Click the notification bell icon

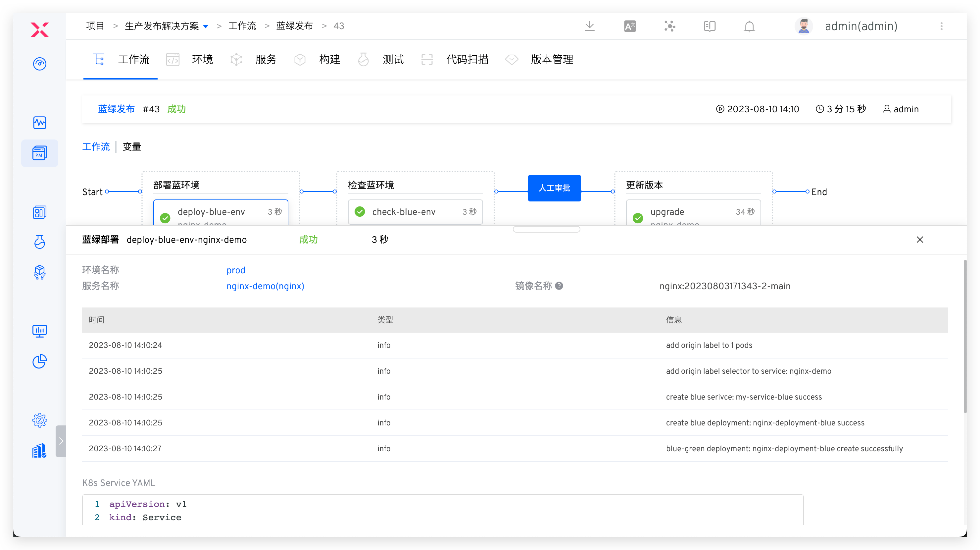click(x=749, y=26)
